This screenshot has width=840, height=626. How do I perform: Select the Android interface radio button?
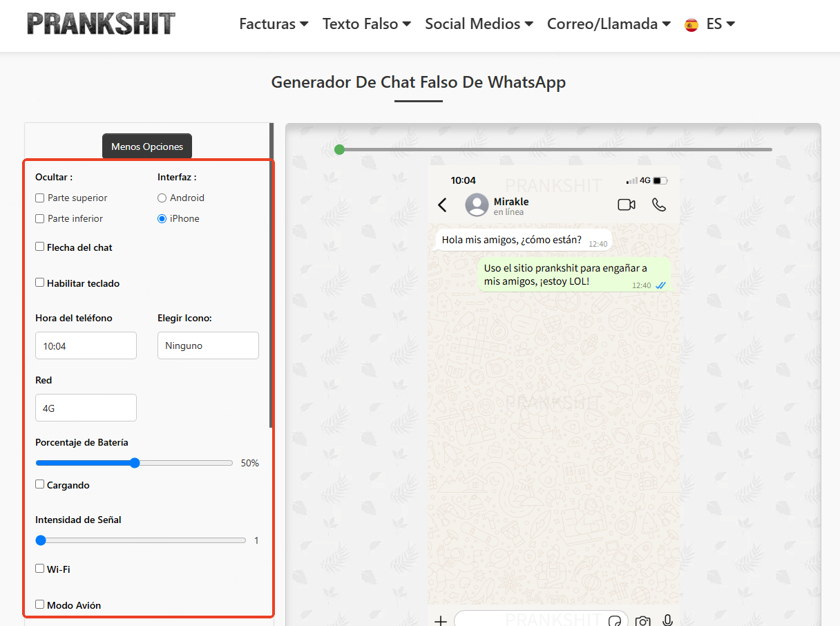pyautogui.click(x=162, y=198)
